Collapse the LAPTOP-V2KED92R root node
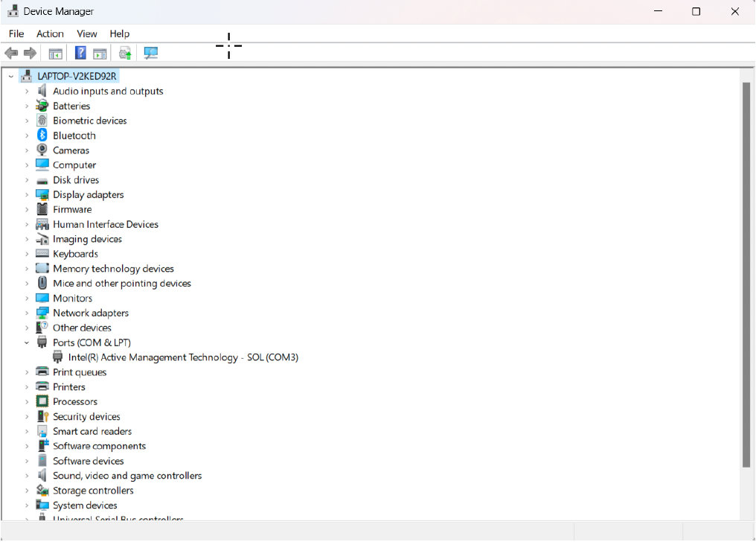The width and height of the screenshot is (756, 542). tap(11, 76)
